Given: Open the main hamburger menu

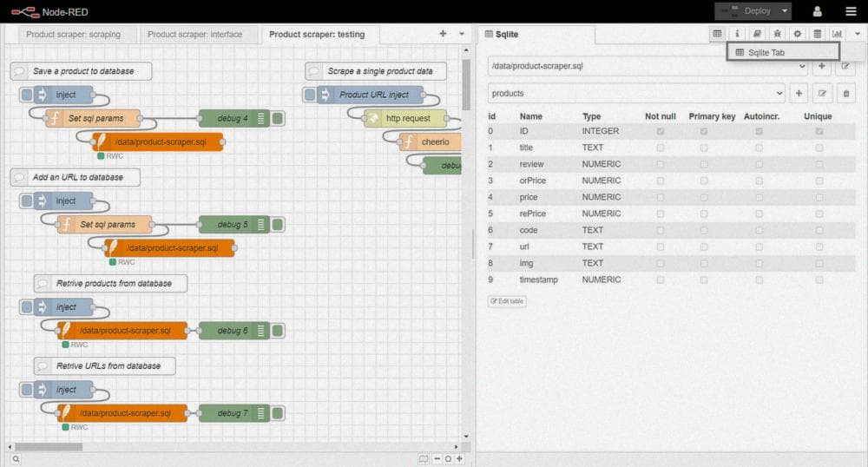Looking at the screenshot, I should (x=851, y=11).
